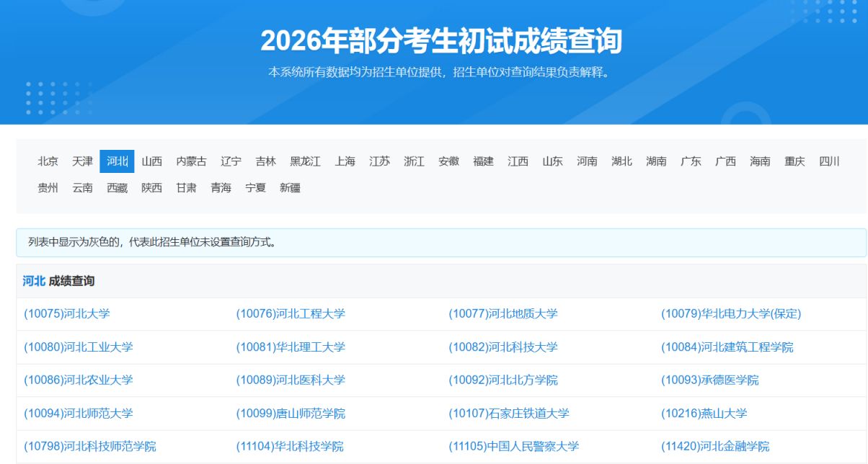868x464 pixels.
Task: Click the (10082)河北科技大学 link
Action: pos(503,347)
